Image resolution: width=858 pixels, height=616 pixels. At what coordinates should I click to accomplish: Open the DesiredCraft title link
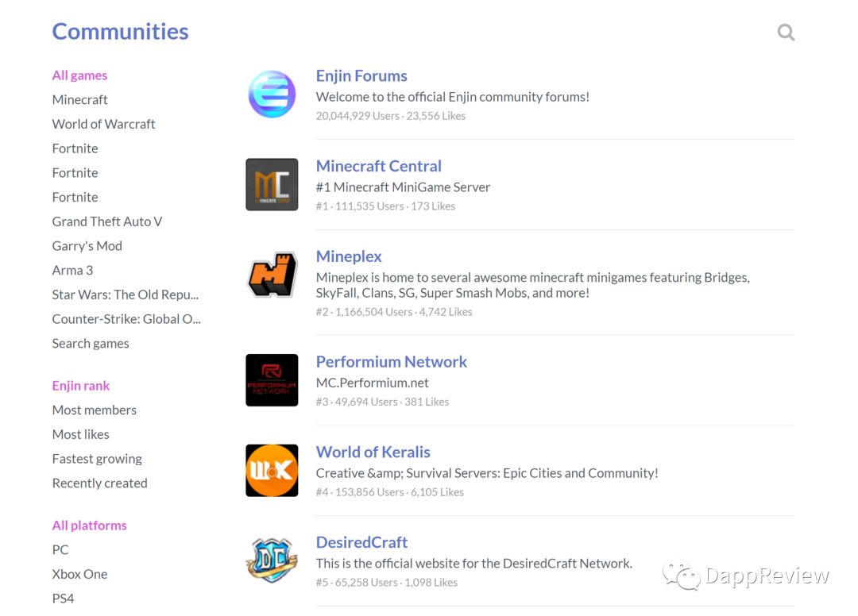tap(361, 542)
